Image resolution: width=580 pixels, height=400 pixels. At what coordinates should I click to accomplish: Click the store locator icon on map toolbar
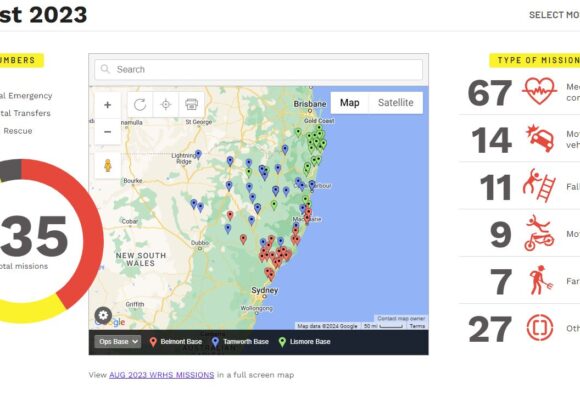(x=191, y=105)
